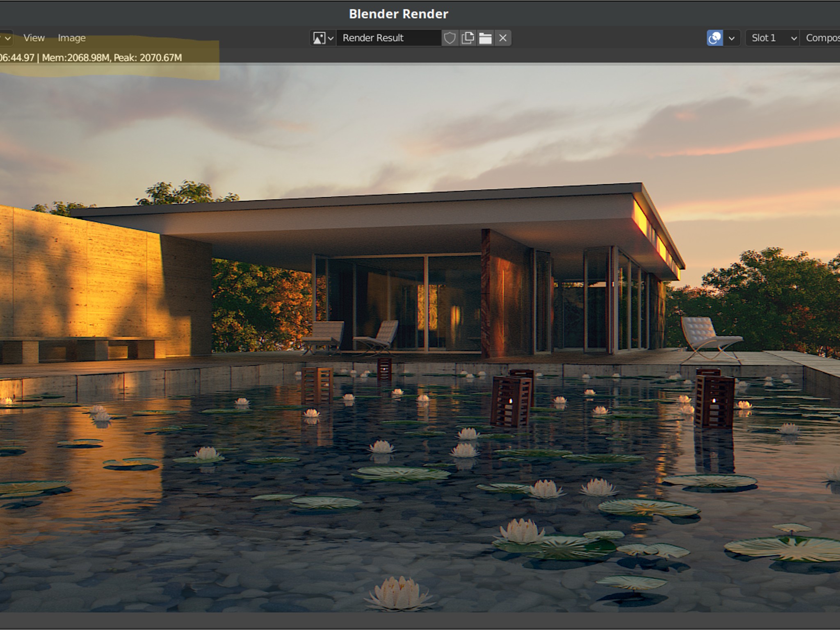Unlink Render Result with the X icon
This screenshot has width=840, height=630.
(x=503, y=38)
